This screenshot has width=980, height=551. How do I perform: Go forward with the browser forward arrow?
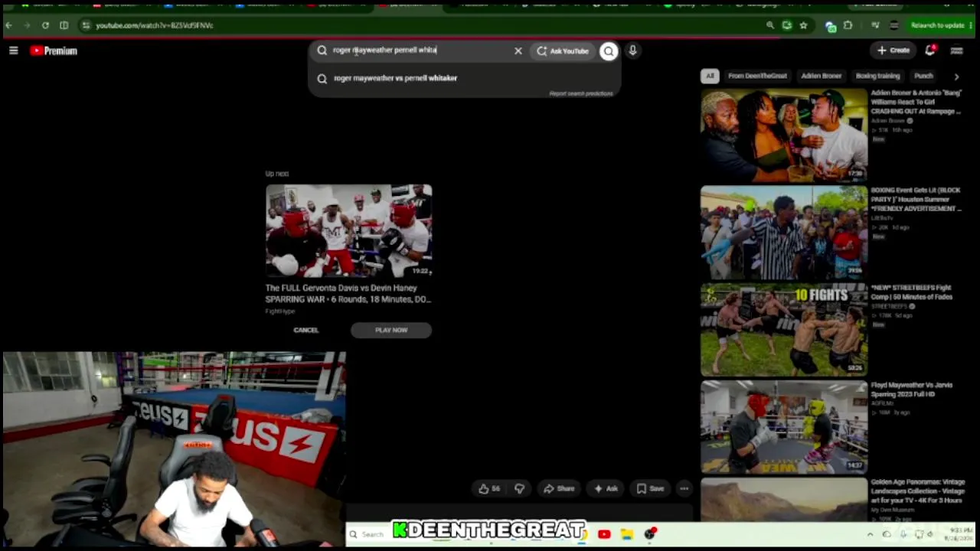(27, 25)
